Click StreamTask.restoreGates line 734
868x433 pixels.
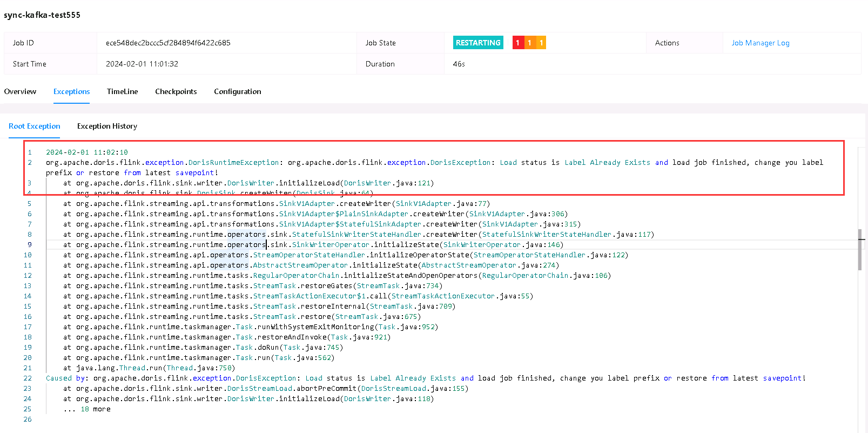coord(253,286)
